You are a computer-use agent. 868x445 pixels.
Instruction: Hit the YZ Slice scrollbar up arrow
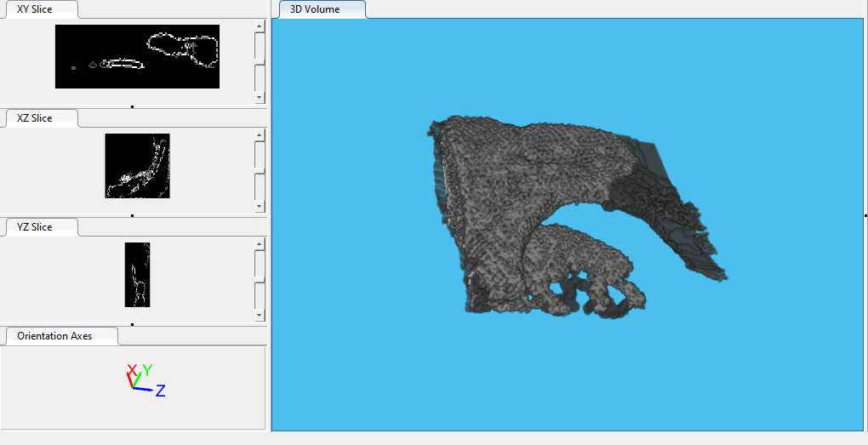[260, 243]
